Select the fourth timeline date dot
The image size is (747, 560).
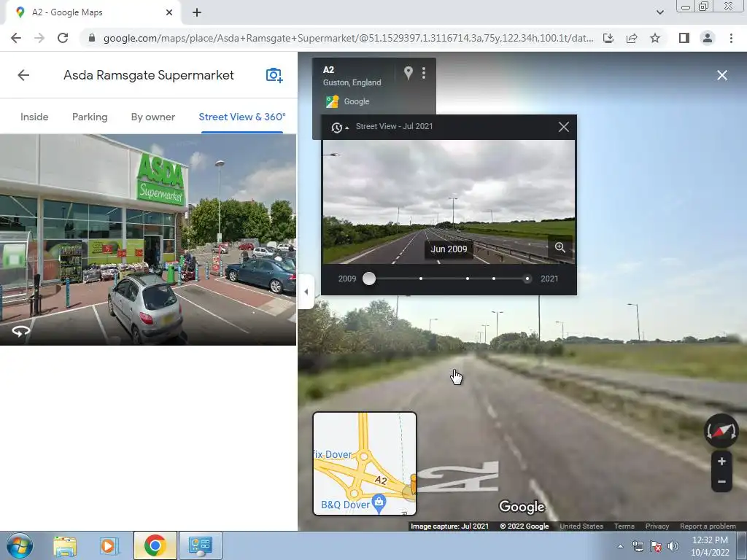point(494,279)
